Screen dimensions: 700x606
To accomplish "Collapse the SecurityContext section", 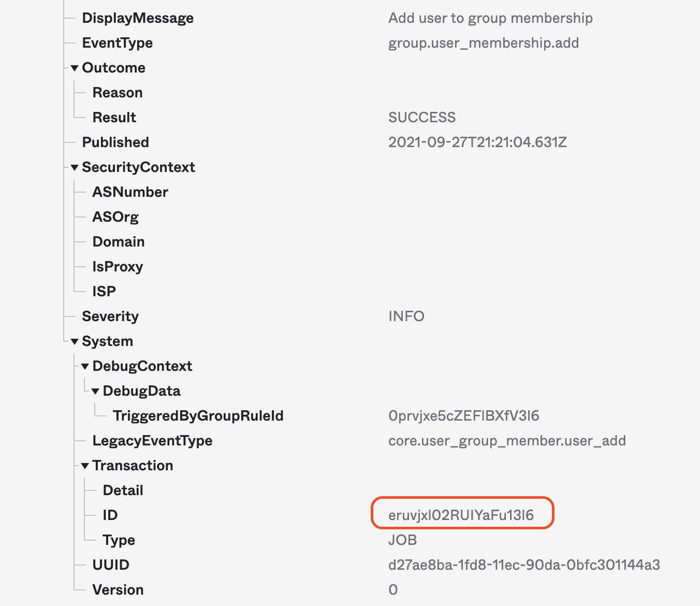I will 75,167.
